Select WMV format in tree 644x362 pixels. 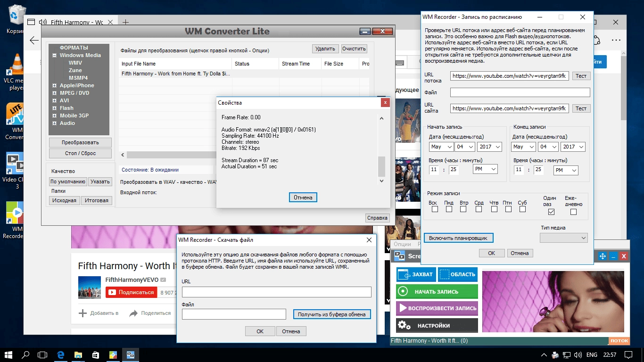(75, 63)
